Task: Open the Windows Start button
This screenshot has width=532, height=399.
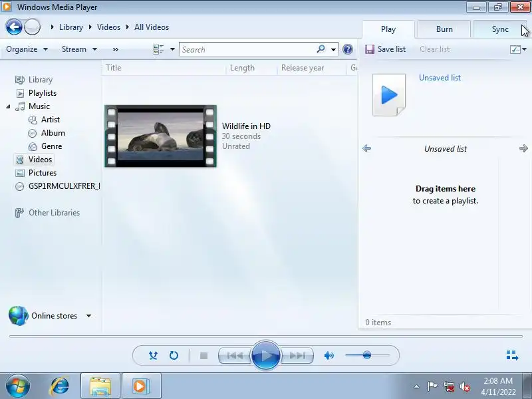Action: point(18,386)
